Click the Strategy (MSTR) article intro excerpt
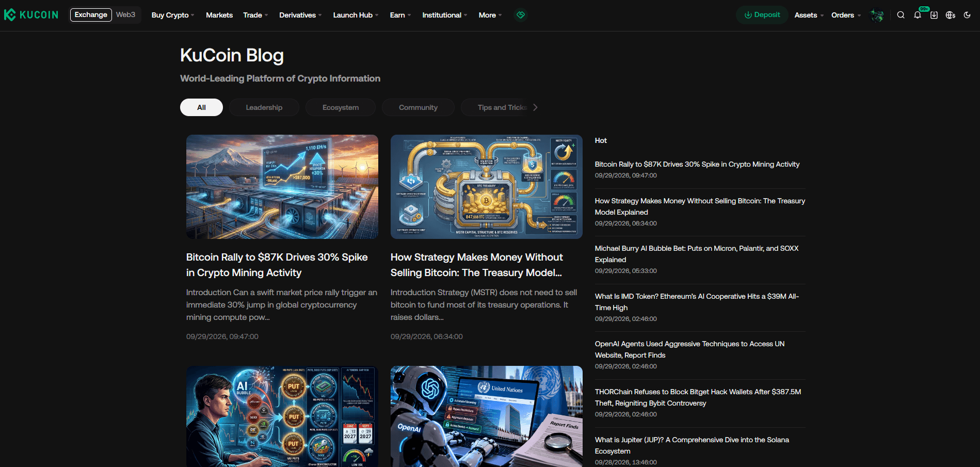The height and width of the screenshot is (467, 980). tap(484, 305)
